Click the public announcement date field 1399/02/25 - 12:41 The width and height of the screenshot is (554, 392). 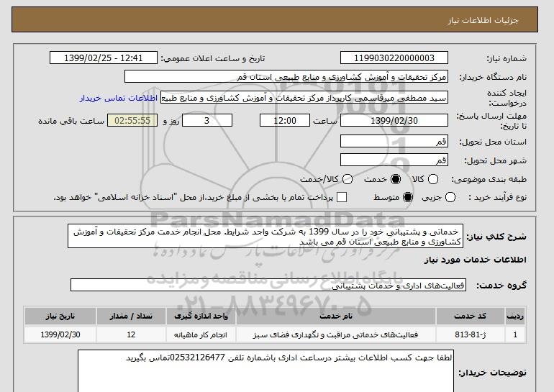click(x=104, y=58)
